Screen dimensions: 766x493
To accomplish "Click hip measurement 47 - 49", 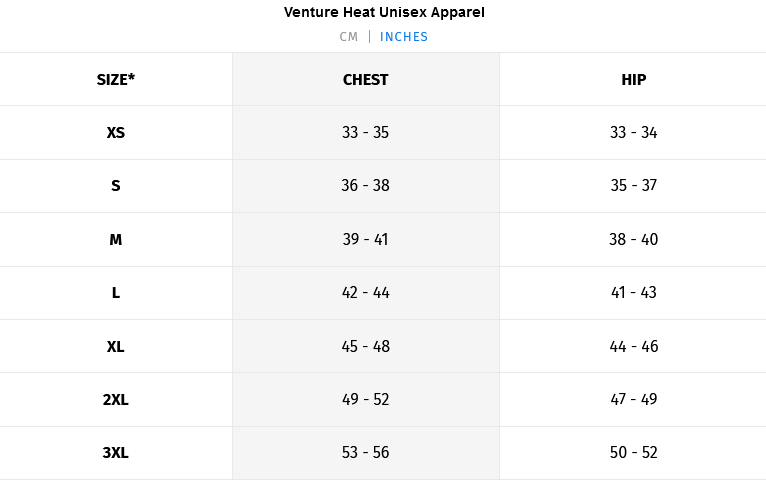I will click(633, 400).
